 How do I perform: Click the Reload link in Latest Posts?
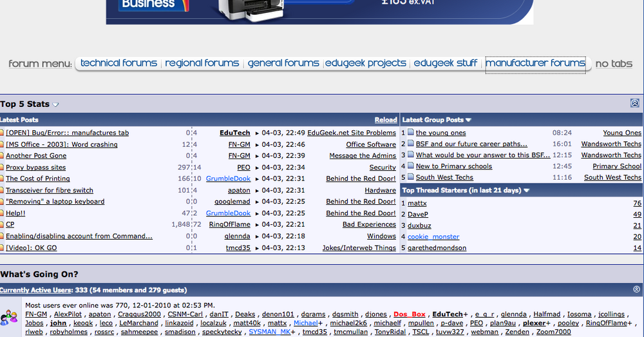(386, 120)
